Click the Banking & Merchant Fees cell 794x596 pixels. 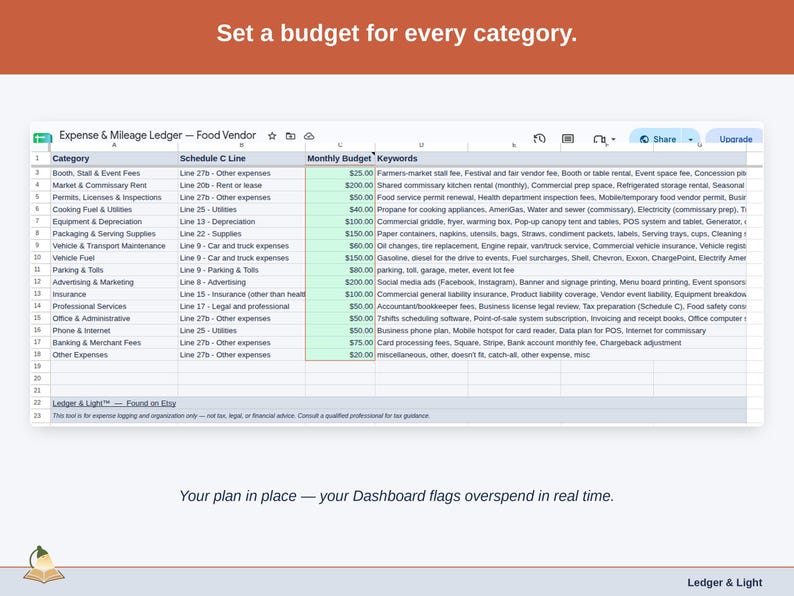pyautogui.click(x=114, y=343)
